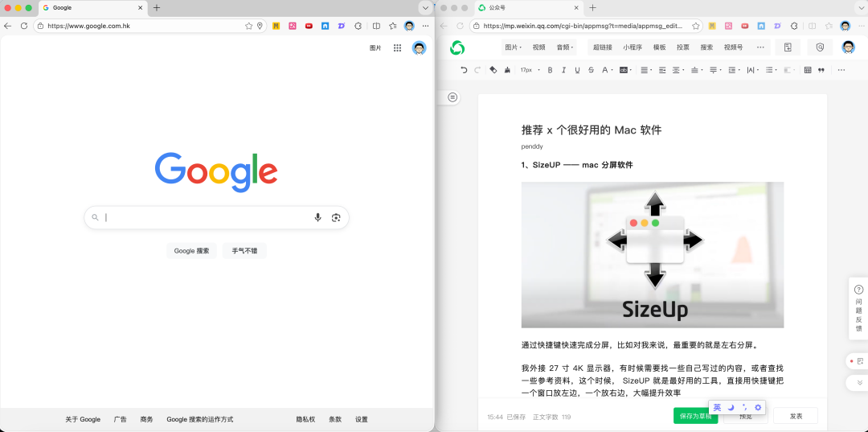Collapse the double-chevron button at right edge
Image resolution: width=868 pixels, height=432 pixels.
[x=860, y=383]
